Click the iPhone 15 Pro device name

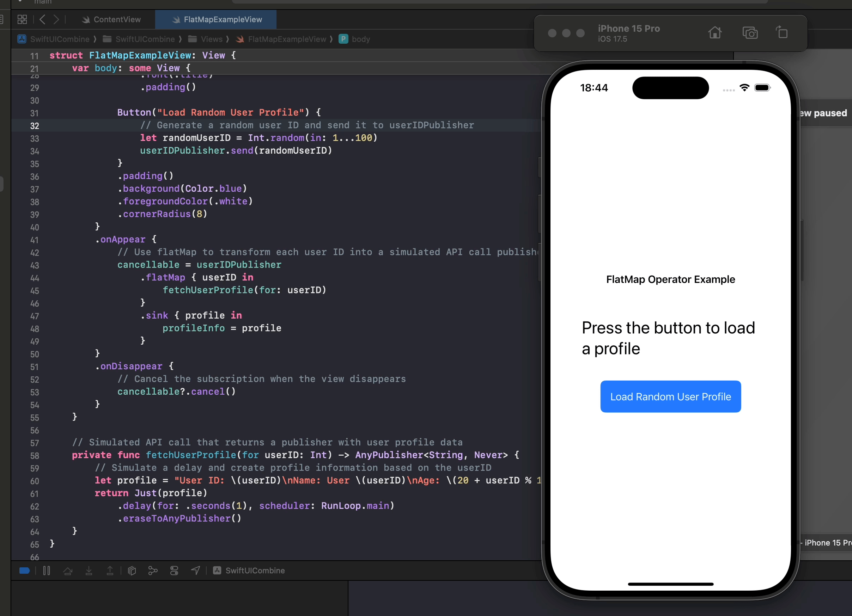[629, 28]
